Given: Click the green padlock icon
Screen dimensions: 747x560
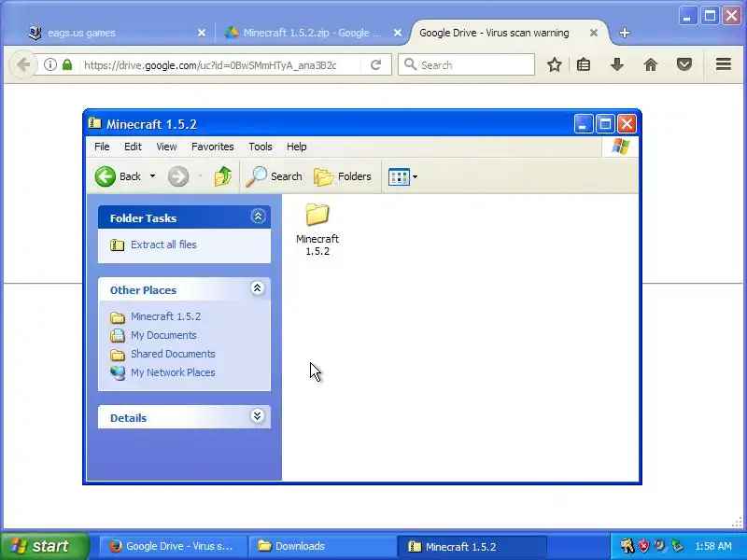Looking at the screenshot, I should [x=67, y=64].
